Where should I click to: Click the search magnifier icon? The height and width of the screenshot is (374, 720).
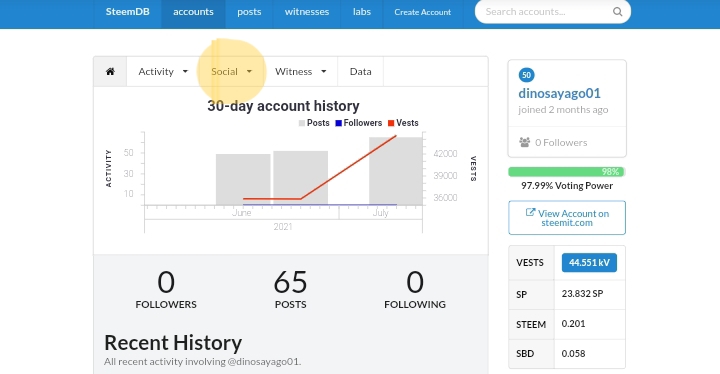click(618, 12)
